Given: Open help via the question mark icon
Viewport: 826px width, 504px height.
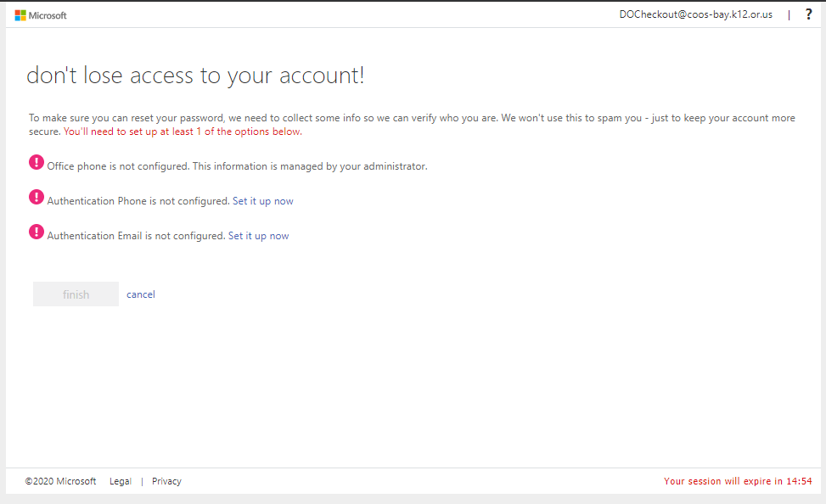Looking at the screenshot, I should 809,14.
